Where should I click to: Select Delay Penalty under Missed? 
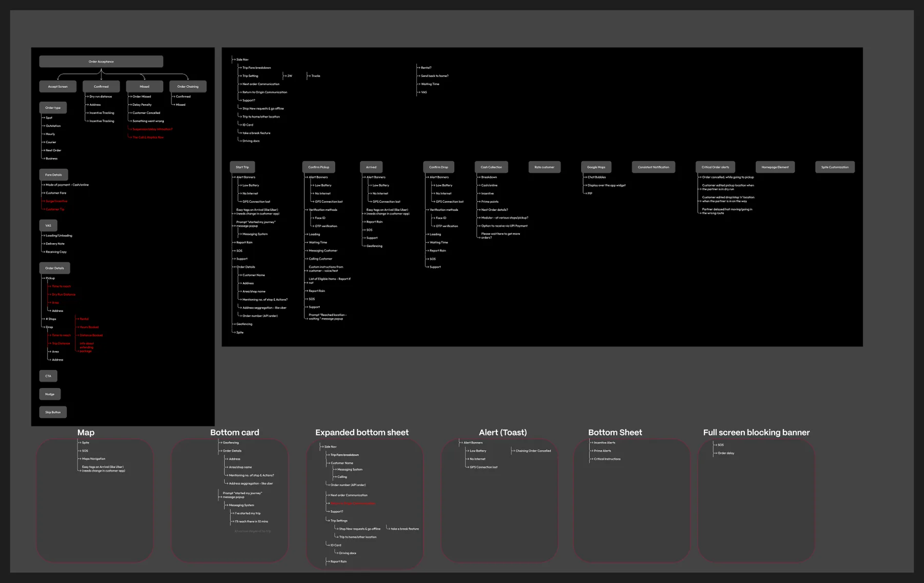(142, 105)
